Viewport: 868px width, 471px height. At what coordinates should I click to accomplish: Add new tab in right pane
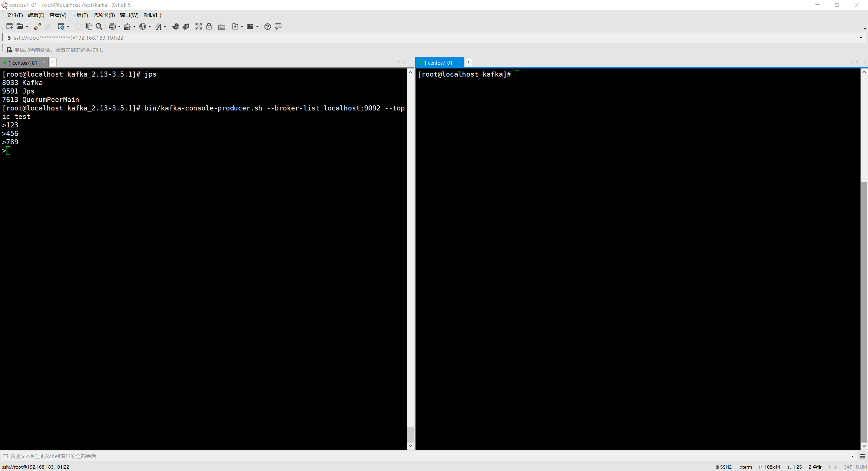click(x=468, y=62)
